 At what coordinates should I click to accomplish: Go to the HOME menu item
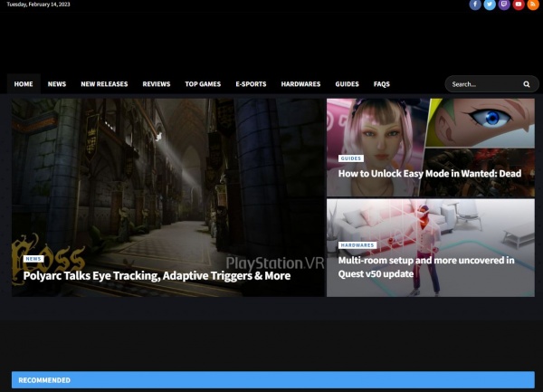click(24, 84)
